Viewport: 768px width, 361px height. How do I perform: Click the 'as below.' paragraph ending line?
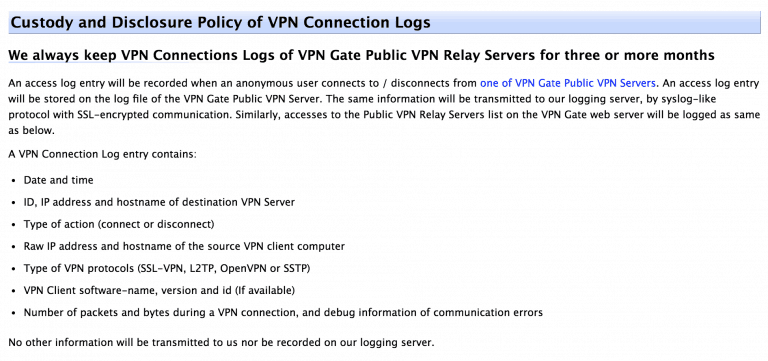pyautogui.click(x=28, y=132)
